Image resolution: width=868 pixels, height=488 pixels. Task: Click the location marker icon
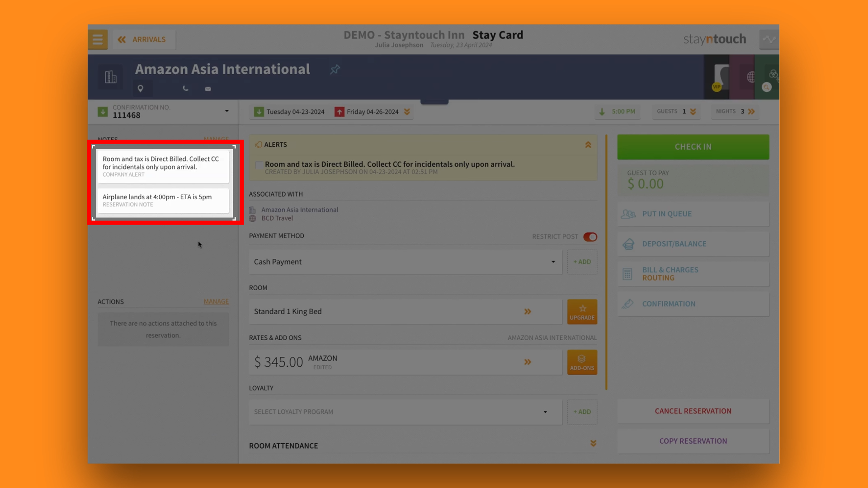point(141,89)
